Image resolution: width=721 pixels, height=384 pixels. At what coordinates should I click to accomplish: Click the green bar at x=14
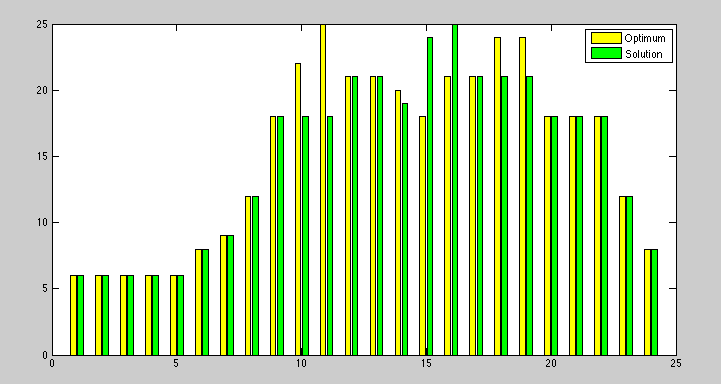(x=405, y=229)
